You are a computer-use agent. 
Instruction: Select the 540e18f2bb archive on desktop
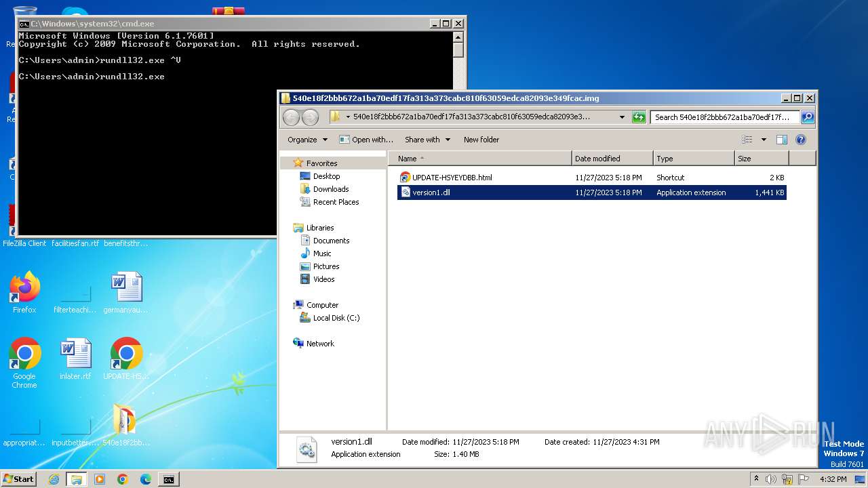(x=126, y=426)
